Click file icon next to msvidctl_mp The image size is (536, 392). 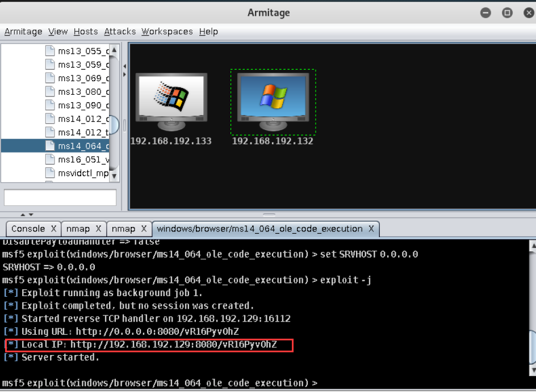[x=50, y=173]
